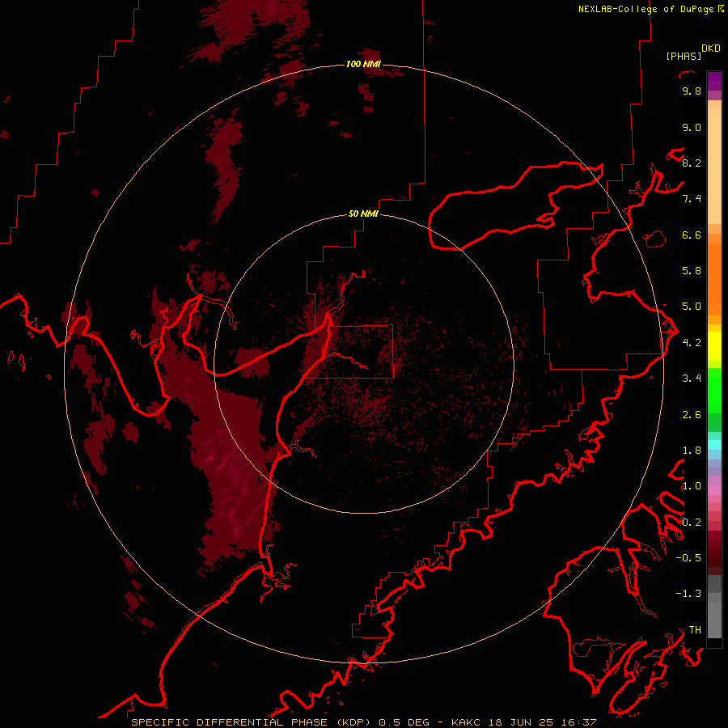Click the 0.2 scale value
This screenshot has height=728, width=728.
[692, 523]
